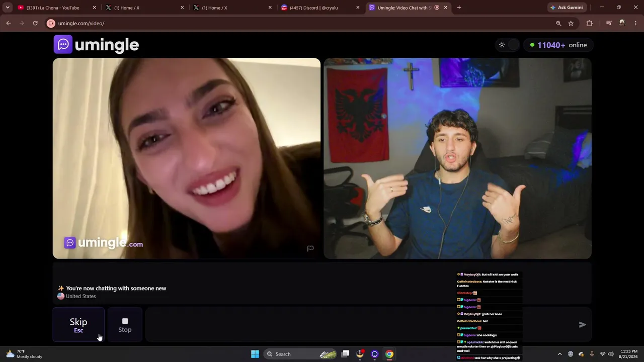Open the purple circular app in the taskbar
The height and width of the screenshot is (362, 644).
pyautogui.click(x=375, y=354)
